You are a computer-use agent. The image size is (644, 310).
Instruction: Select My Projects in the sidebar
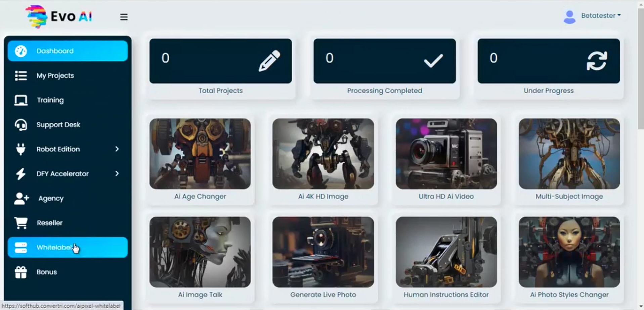coord(68,75)
